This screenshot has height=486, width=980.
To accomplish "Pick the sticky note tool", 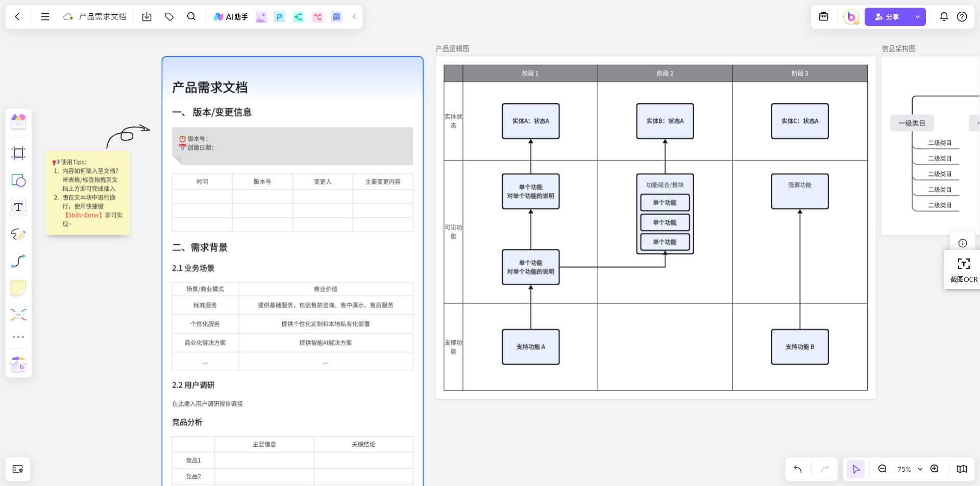I will point(18,288).
